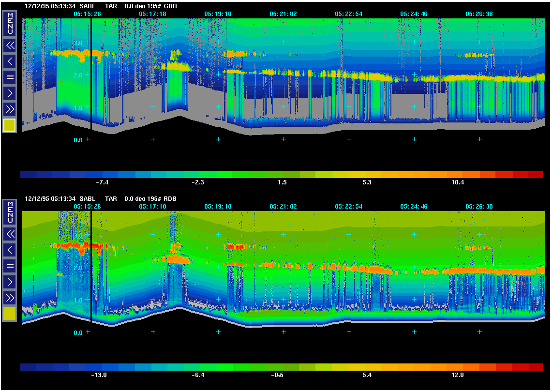Click the double-left arrow in the bottom panel
Screen dimensions: 552x392
coord(10,234)
